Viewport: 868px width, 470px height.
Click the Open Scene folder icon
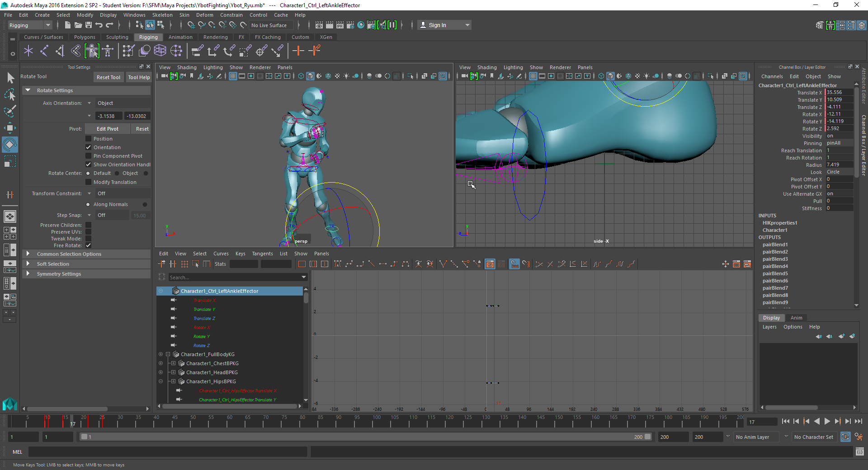click(x=78, y=25)
